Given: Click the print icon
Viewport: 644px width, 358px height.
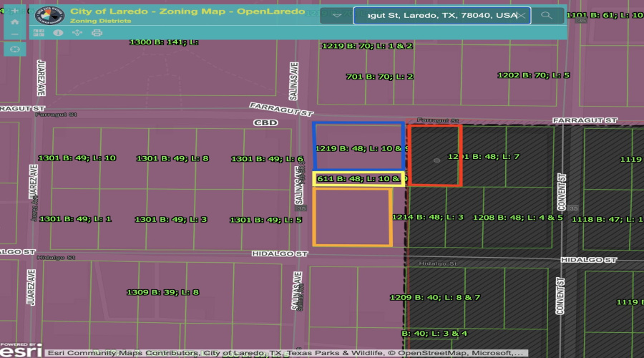Looking at the screenshot, I should (x=97, y=33).
